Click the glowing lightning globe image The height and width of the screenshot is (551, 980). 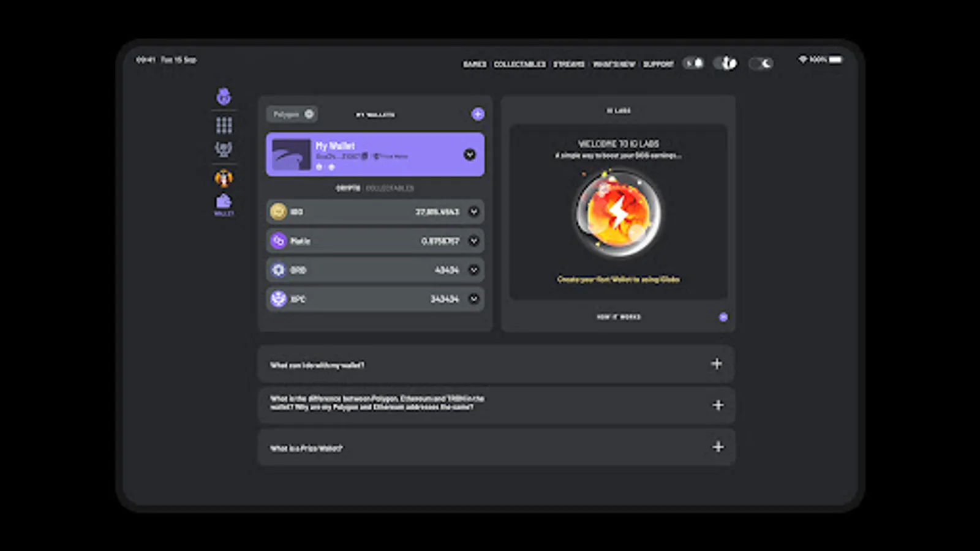pyautogui.click(x=618, y=213)
